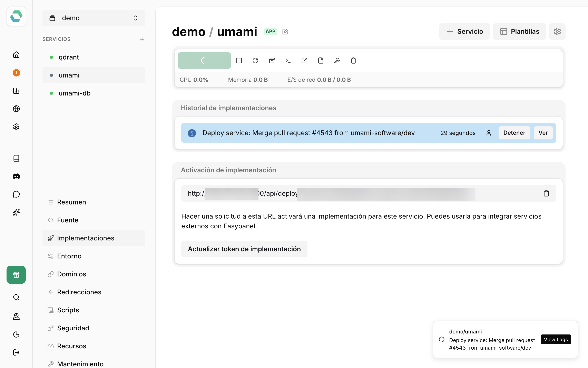588x368 pixels.
Task: Toggle dark mode moon icon
Action: point(16,334)
